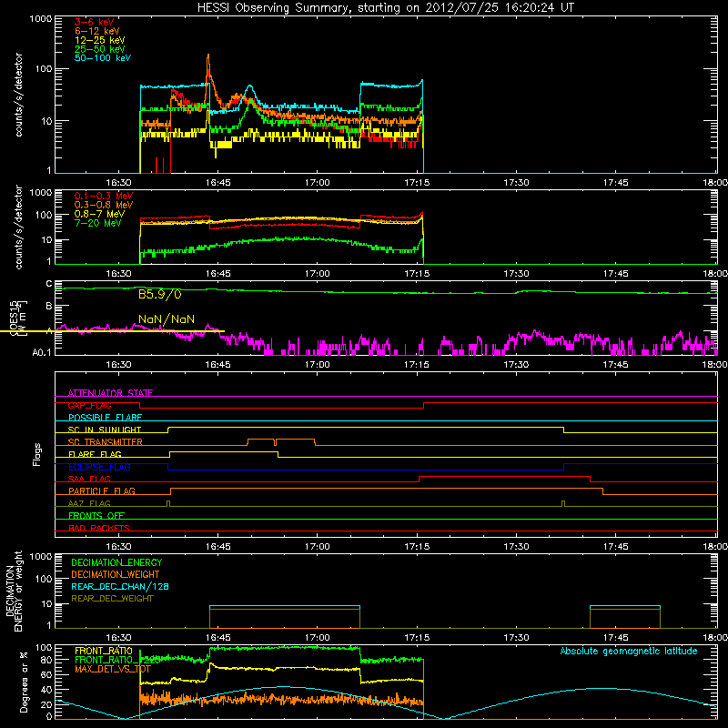Click the counts/s/detector axis title of top plot
The width and height of the screenshot is (728, 728).
(18, 95)
